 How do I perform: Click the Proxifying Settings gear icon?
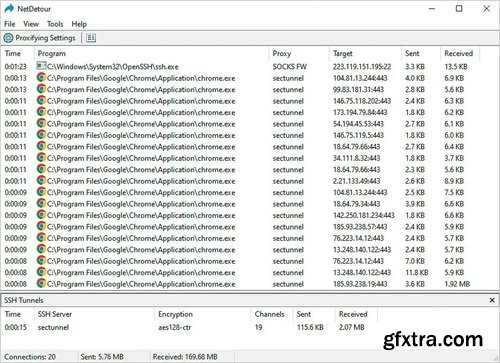point(8,38)
